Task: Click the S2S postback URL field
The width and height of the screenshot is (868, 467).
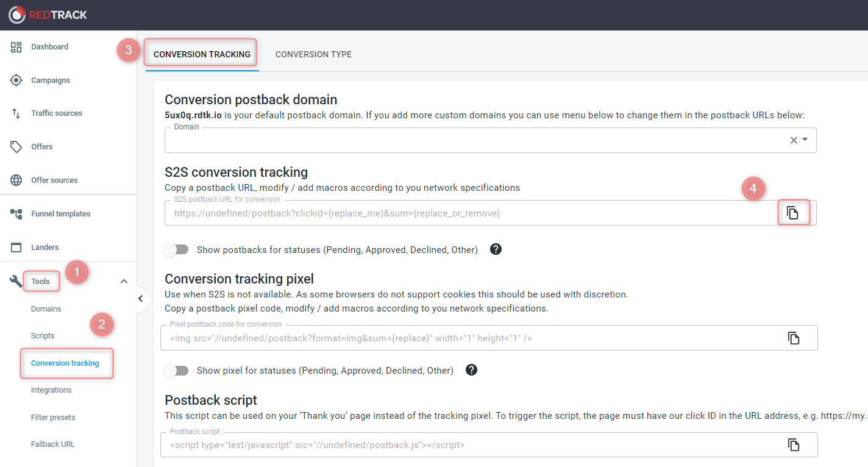Action: click(x=491, y=213)
